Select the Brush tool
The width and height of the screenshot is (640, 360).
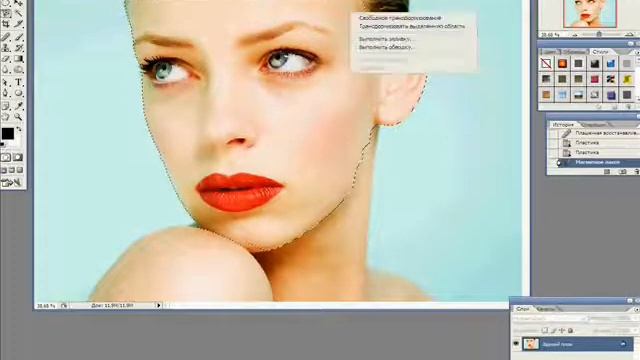[x=18, y=37]
